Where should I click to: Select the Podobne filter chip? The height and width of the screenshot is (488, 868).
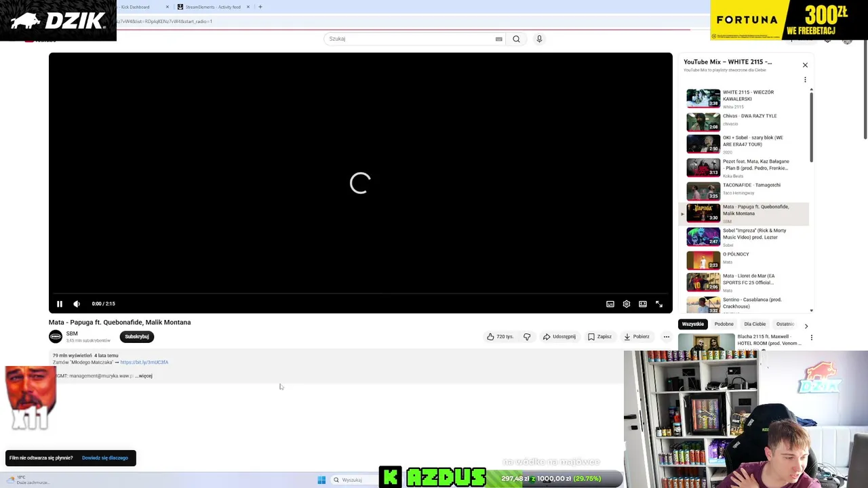click(x=724, y=324)
